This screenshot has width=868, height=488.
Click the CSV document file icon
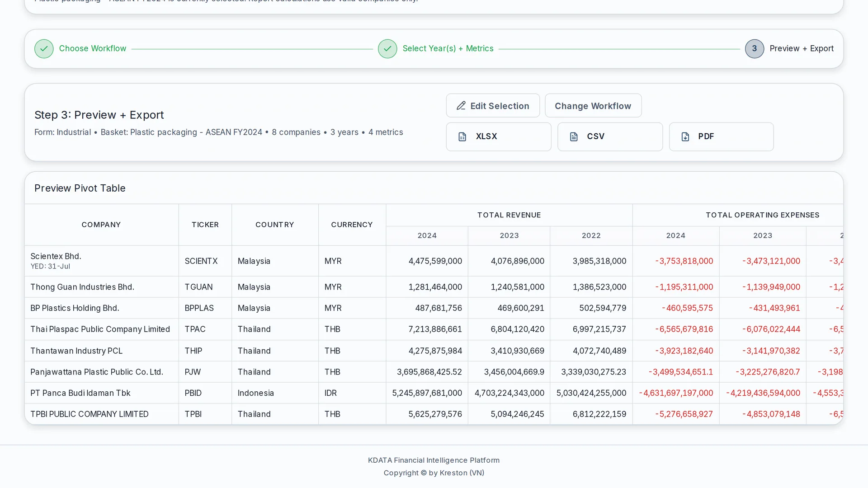[574, 136]
